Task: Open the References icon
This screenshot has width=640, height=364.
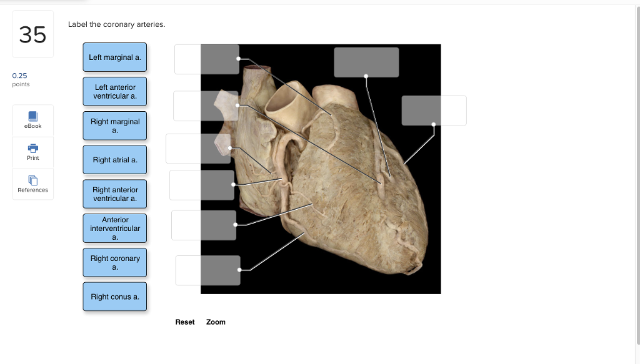Action: (x=32, y=184)
